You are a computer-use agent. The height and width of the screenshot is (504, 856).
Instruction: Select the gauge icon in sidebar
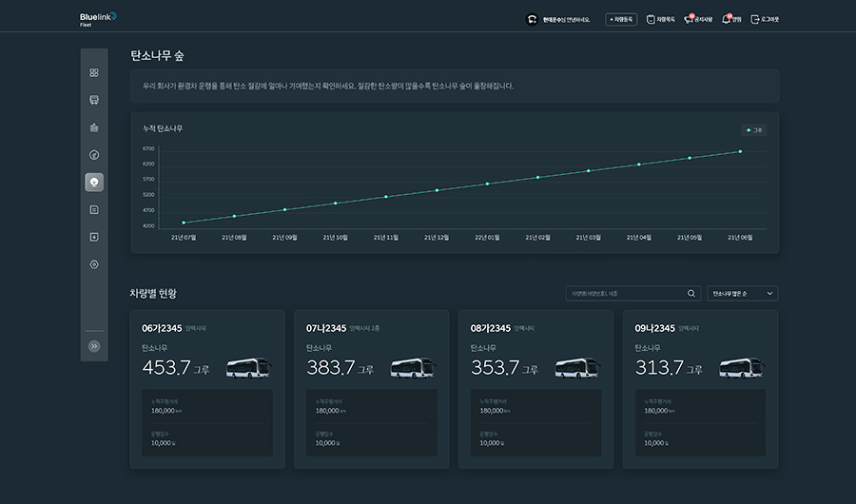point(94,154)
